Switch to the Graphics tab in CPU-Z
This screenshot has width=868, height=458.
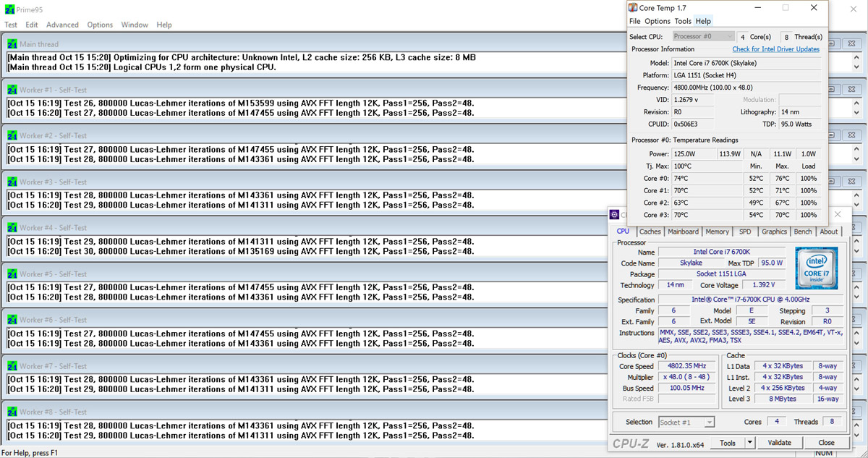click(774, 232)
